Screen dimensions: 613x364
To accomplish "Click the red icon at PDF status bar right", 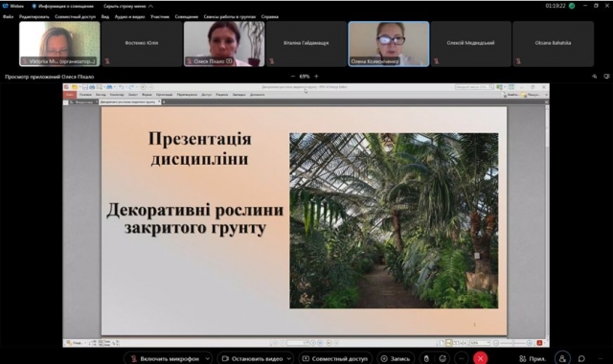I will tap(539, 343).
